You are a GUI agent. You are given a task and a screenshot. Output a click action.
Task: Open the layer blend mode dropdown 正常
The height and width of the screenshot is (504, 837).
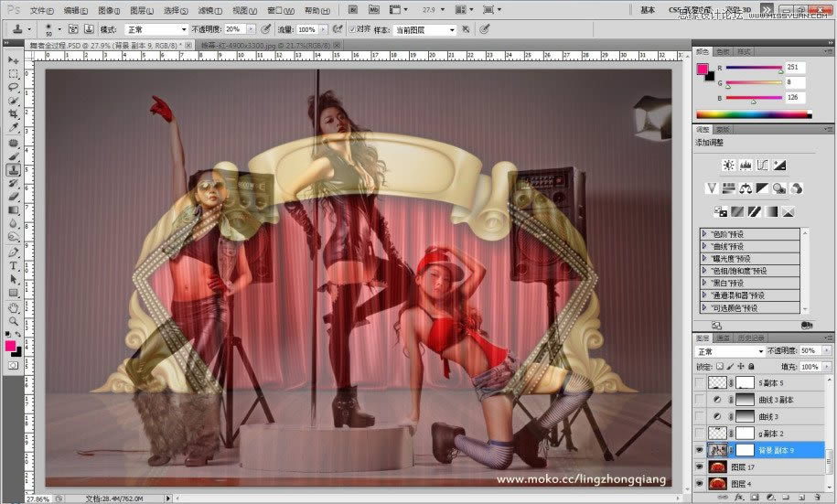[x=729, y=351]
